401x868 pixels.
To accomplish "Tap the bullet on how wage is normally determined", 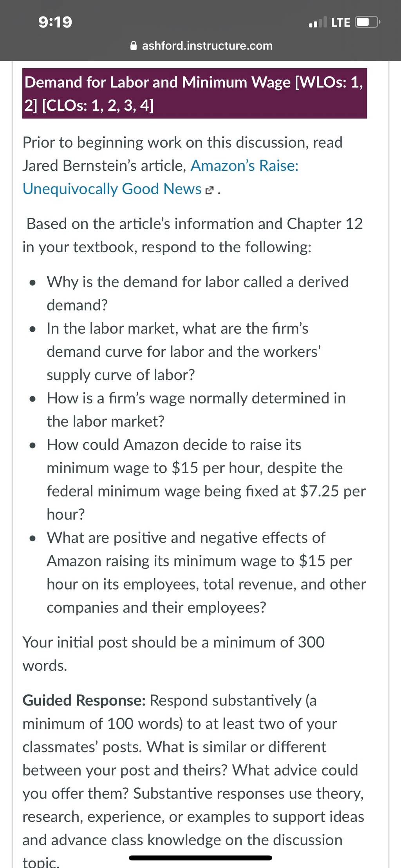I will 196,409.
